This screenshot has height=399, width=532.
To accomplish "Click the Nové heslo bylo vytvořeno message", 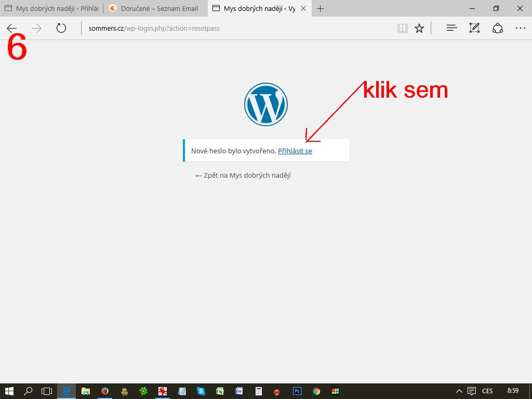I will click(x=233, y=151).
